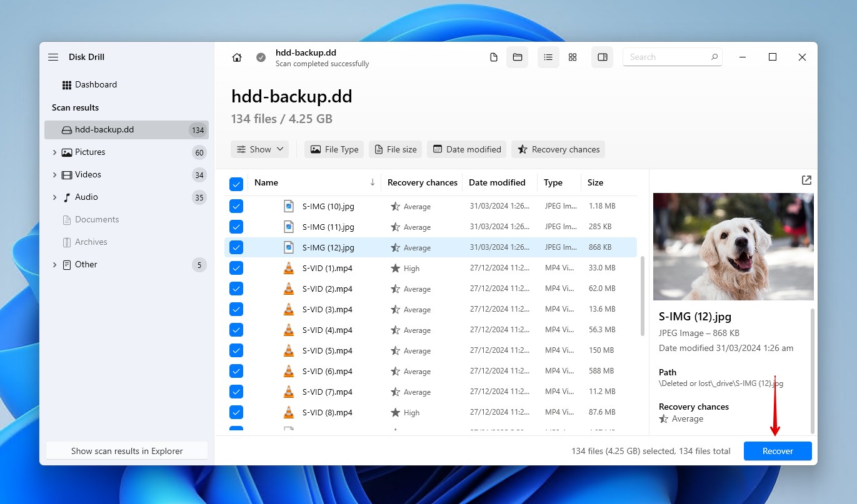The width and height of the screenshot is (857, 504).
Task: Deselect the S-VID (1).mp4 checkbox
Action: click(x=236, y=268)
